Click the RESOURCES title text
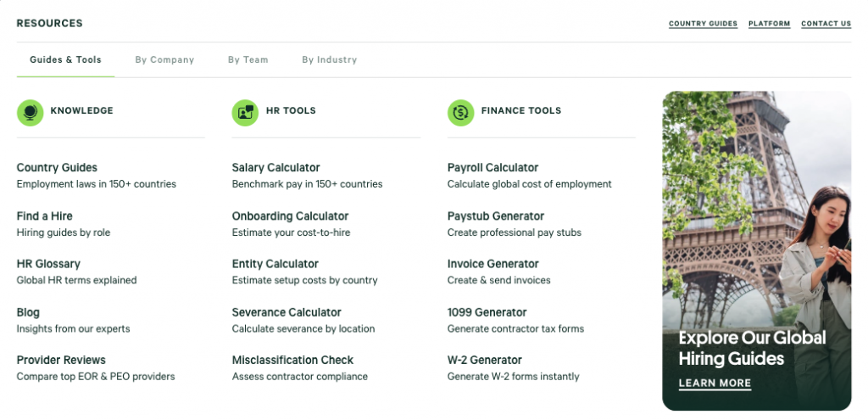Viewport: 868px width, 420px height. (50, 23)
